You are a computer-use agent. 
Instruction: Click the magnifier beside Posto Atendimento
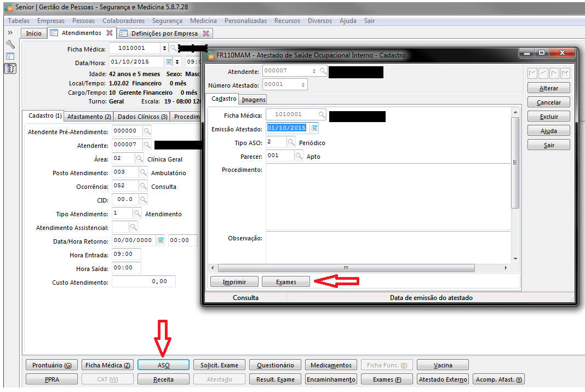click(144, 172)
